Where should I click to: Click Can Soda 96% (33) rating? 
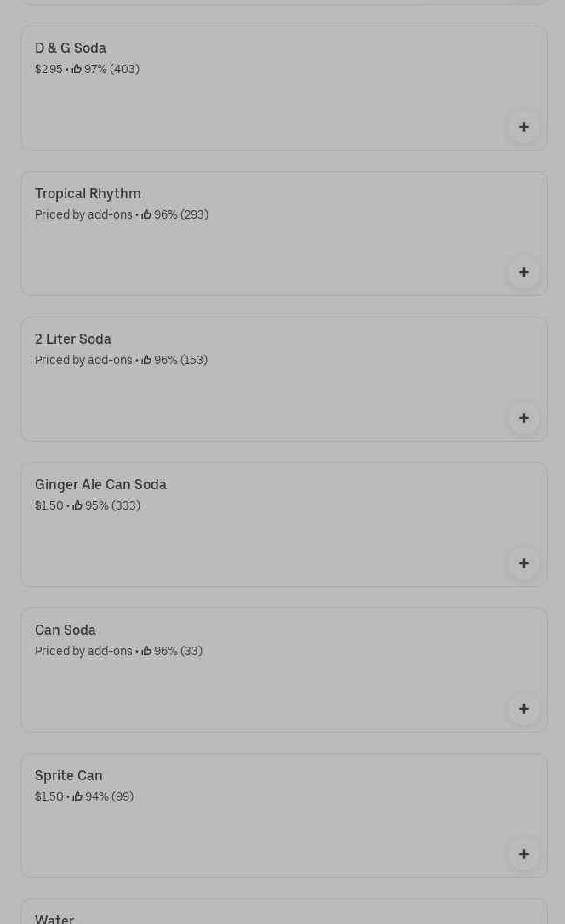click(x=172, y=652)
